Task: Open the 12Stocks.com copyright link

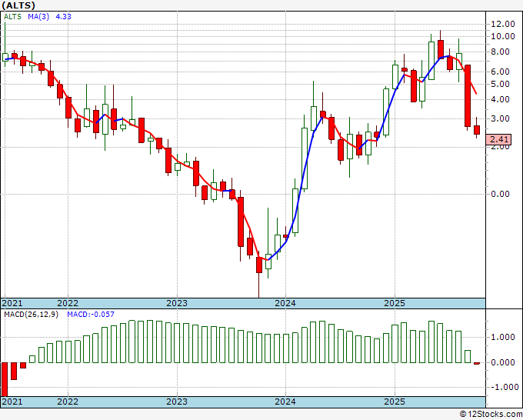Action: coord(491,415)
